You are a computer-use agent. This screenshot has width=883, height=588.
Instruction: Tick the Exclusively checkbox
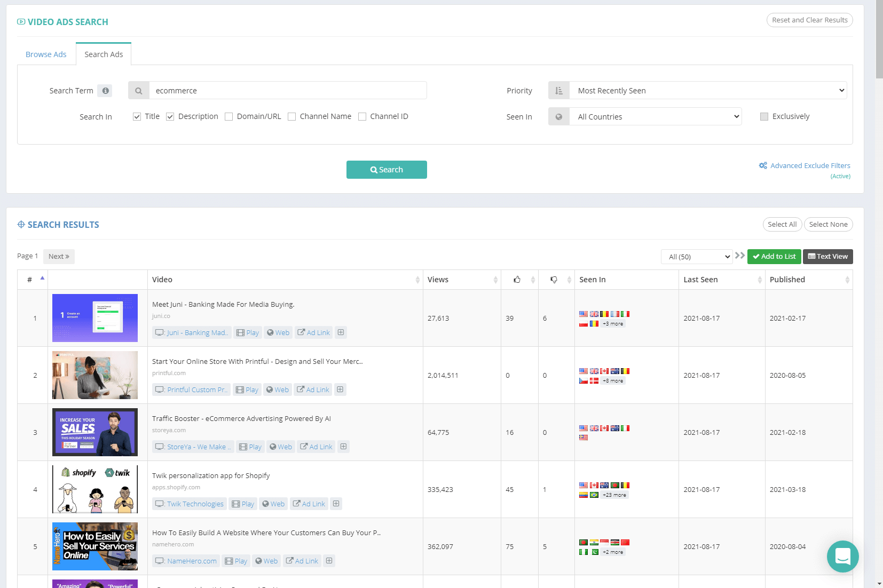(x=764, y=117)
